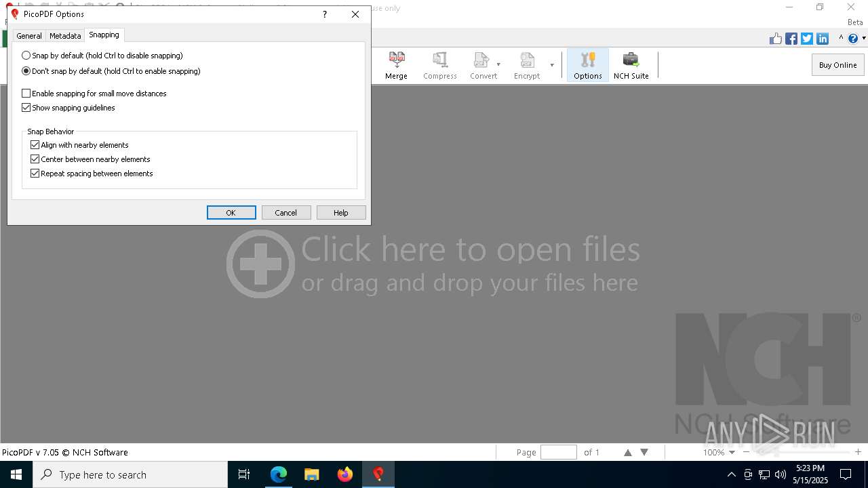This screenshot has width=868, height=488.
Task: Click the zoom in plus icon
Action: (858, 452)
